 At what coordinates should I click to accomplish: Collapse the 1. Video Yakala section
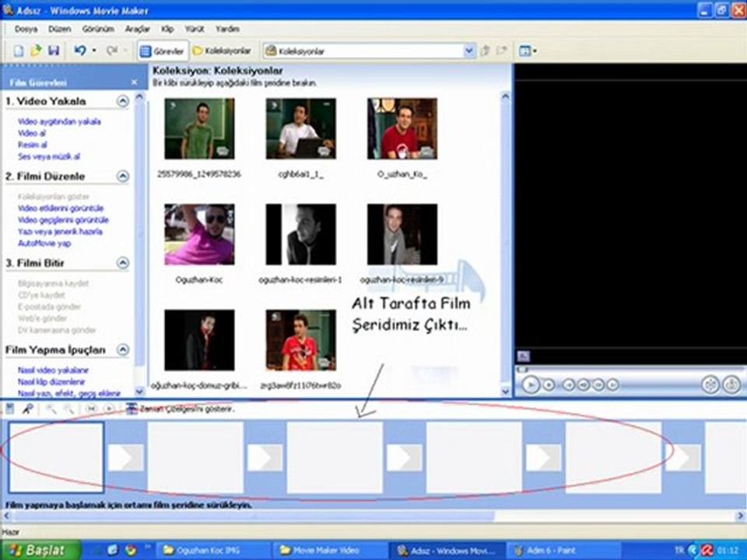pos(123,101)
